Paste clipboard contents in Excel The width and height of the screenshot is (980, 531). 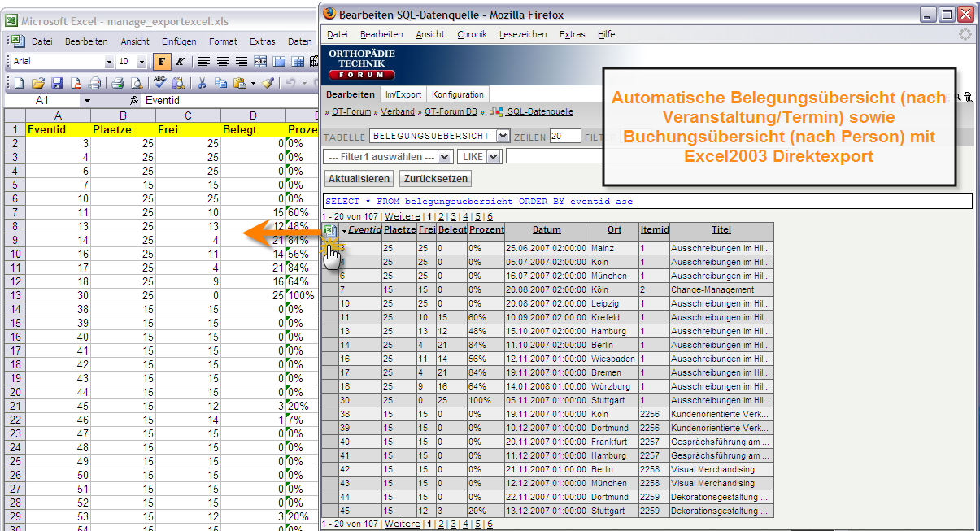pos(239,83)
